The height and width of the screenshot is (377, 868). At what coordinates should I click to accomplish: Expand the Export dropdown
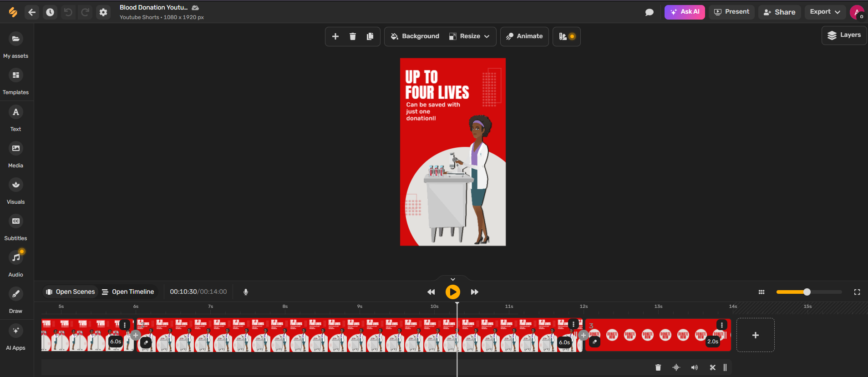[x=825, y=12]
